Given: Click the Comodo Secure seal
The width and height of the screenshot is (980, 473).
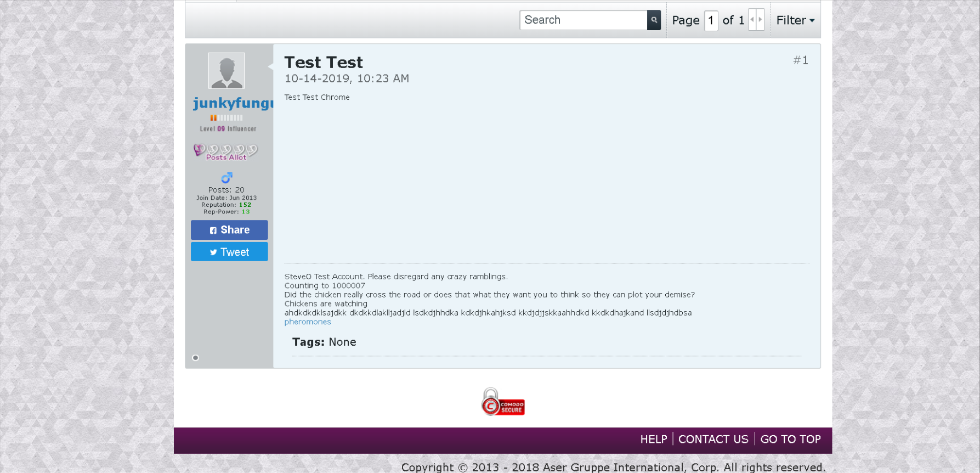Looking at the screenshot, I should pyautogui.click(x=503, y=402).
